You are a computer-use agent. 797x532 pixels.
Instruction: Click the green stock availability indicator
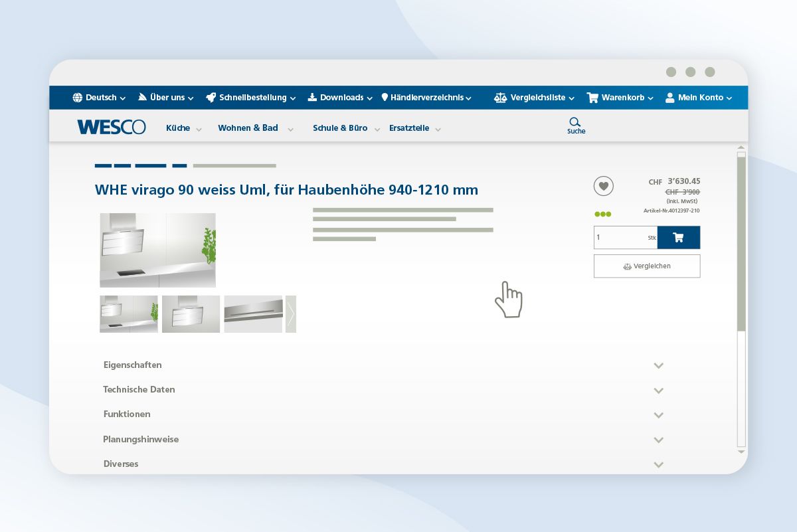point(602,214)
